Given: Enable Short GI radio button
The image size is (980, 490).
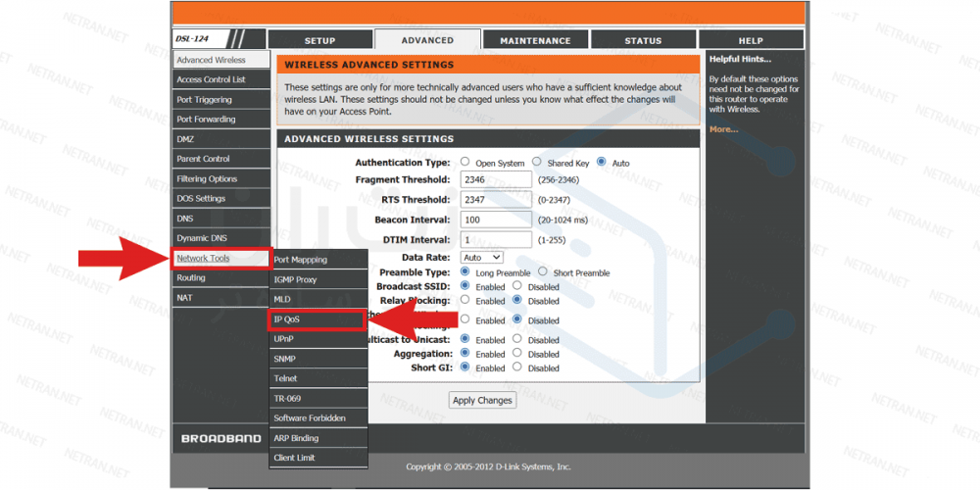Looking at the screenshot, I should tap(465, 367).
